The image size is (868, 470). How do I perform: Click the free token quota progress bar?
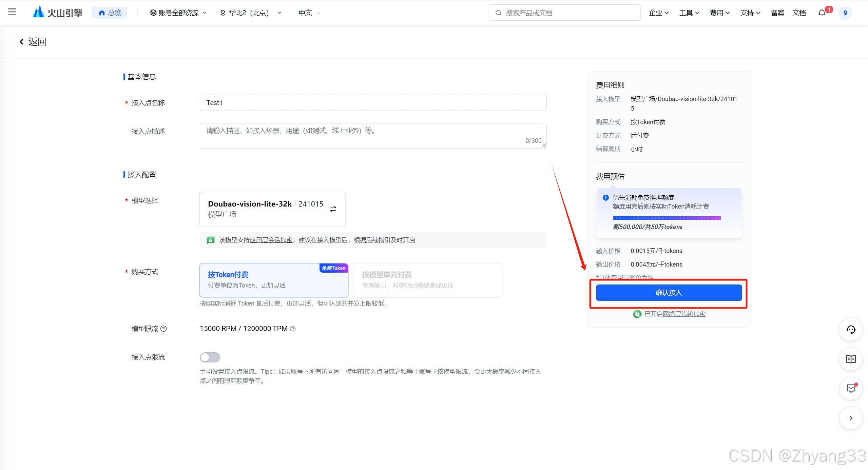coord(667,218)
